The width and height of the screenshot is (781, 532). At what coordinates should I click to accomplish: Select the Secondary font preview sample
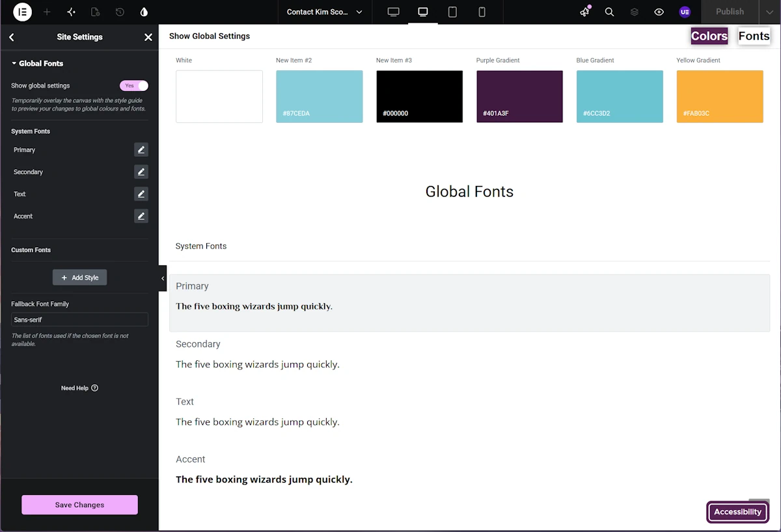pos(258,364)
